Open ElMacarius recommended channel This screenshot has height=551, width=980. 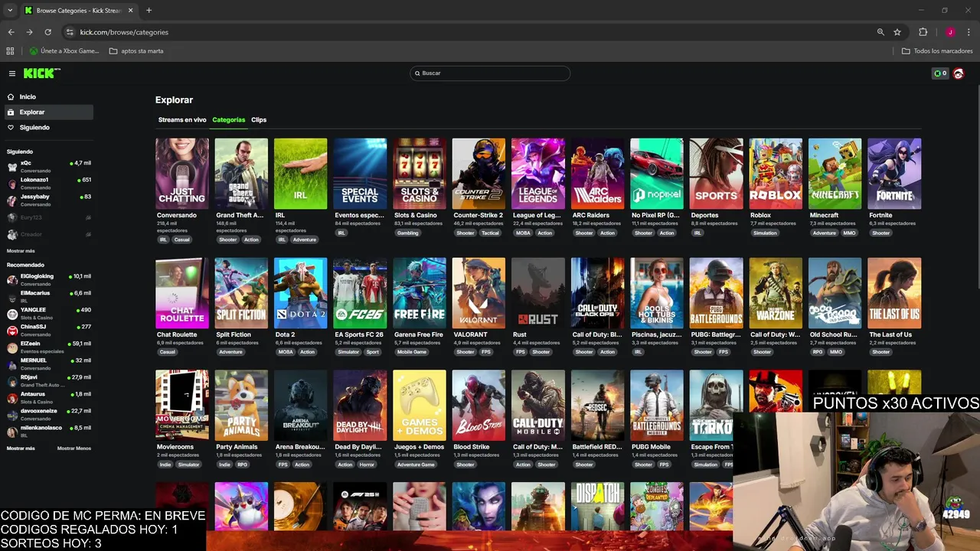47,296
